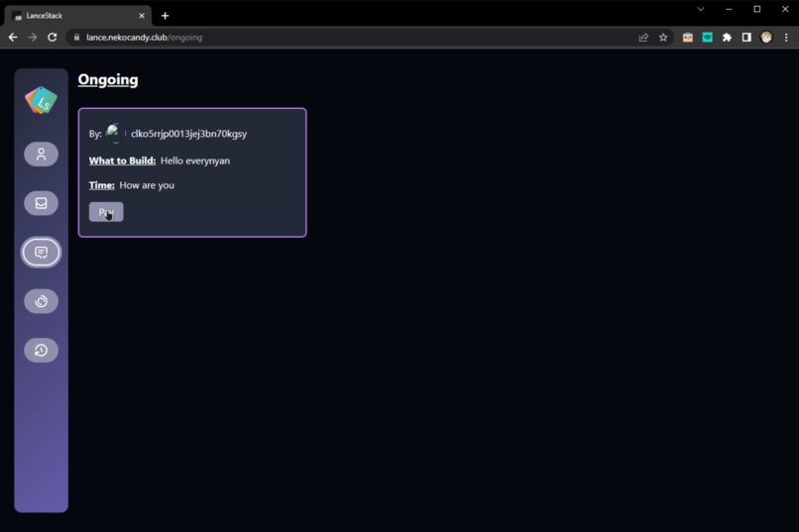Click the browser forward arrow
Viewport: 799px width, 532px height.
[32, 38]
